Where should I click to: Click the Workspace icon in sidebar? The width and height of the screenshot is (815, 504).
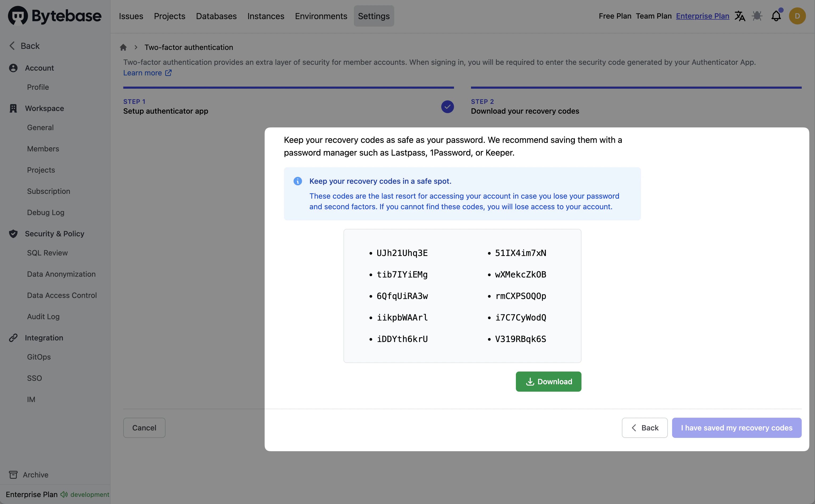tap(13, 108)
